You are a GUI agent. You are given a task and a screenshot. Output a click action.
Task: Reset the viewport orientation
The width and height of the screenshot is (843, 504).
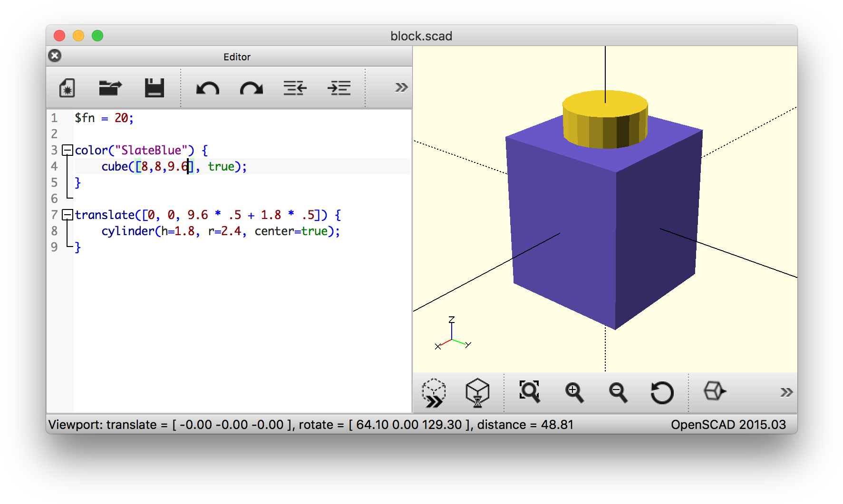tap(662, 393)
